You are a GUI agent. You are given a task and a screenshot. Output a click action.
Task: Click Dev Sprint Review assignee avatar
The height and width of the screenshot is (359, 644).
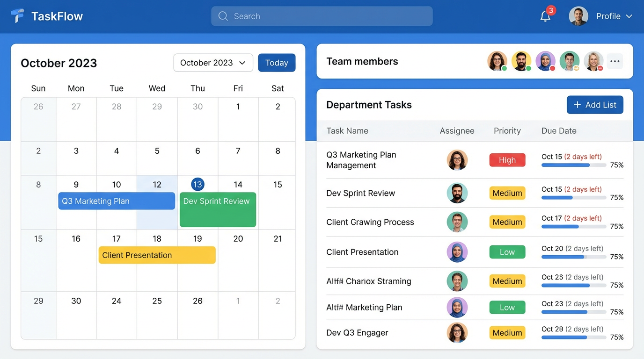[x=457, y=193]
